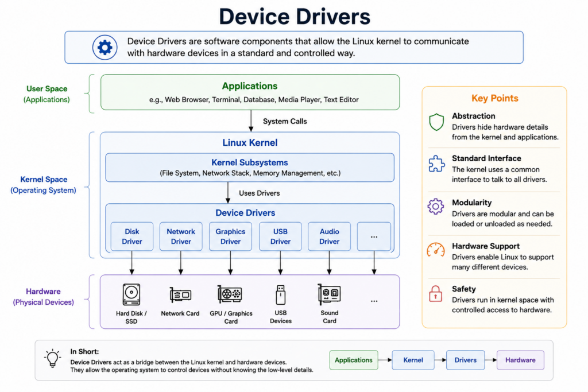Click the Network Card caption

pos(180,313)
